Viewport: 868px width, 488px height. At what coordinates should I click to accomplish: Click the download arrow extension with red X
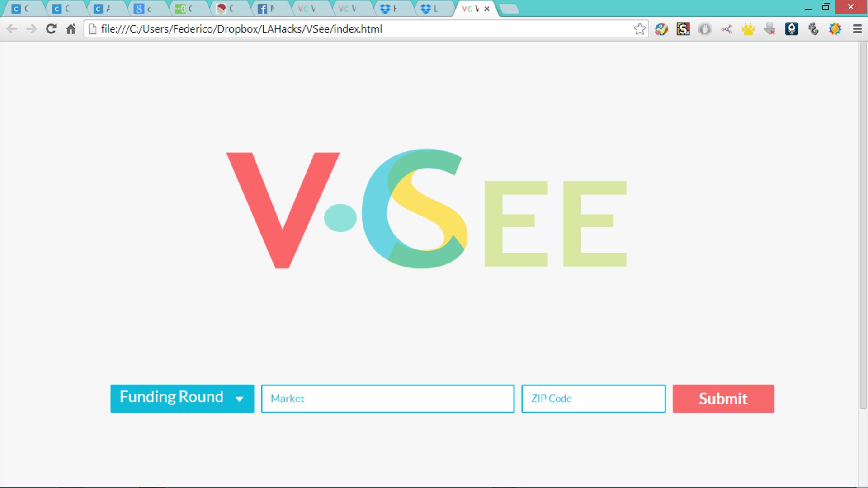pos(770,29)
